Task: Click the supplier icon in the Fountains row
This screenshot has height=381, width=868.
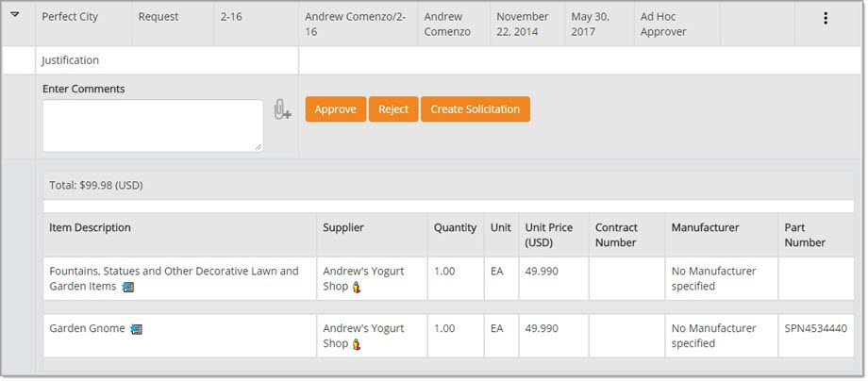Action: pos(356,288)
